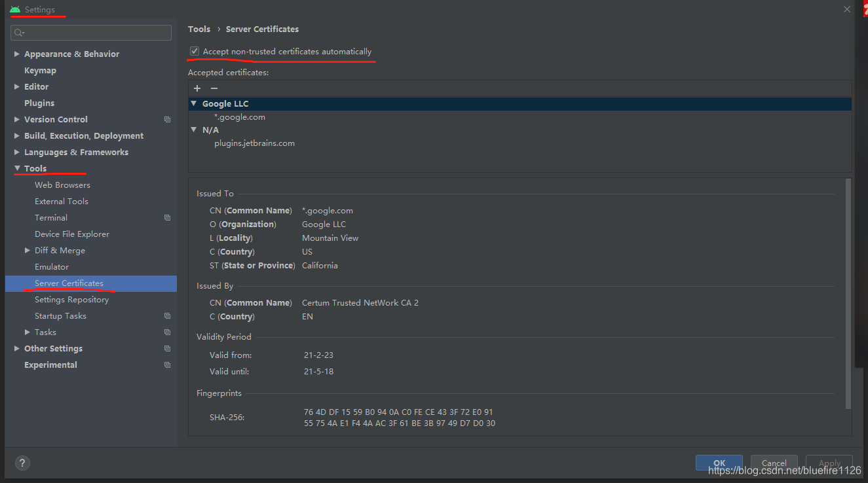868x483 pixels.
Task: Toggle Accept non-trusted certificates automatically
Action: point(195,51)
